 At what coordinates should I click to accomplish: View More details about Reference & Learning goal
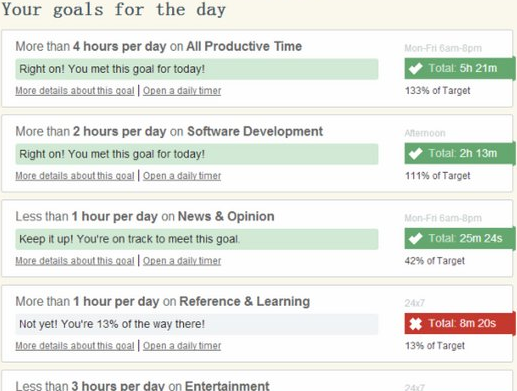coord(75,346)
